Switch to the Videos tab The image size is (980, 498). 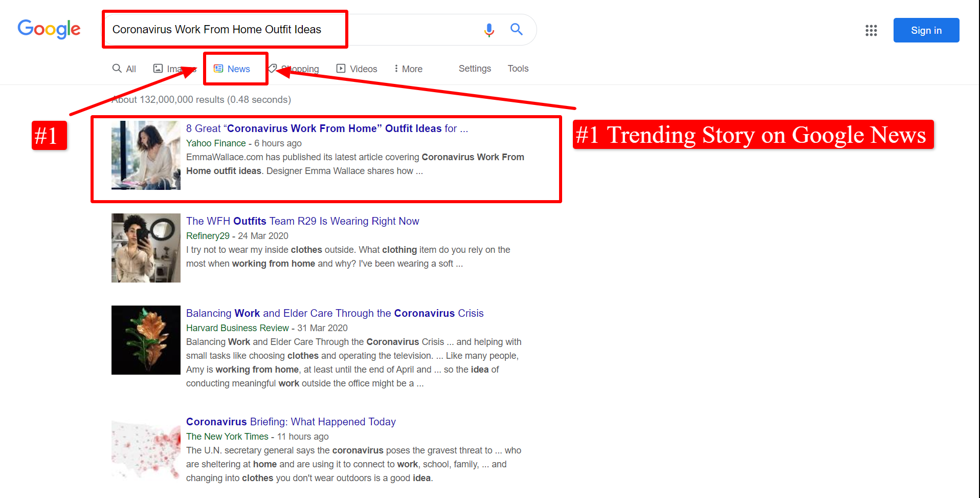pyautogui.click(x=357, y=69)
